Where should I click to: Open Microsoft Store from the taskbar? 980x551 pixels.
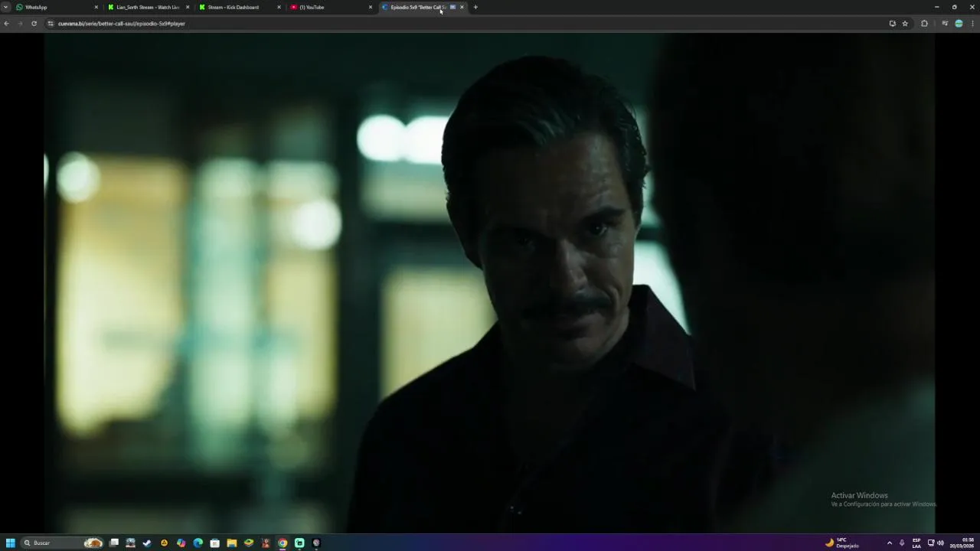(214, 543)
